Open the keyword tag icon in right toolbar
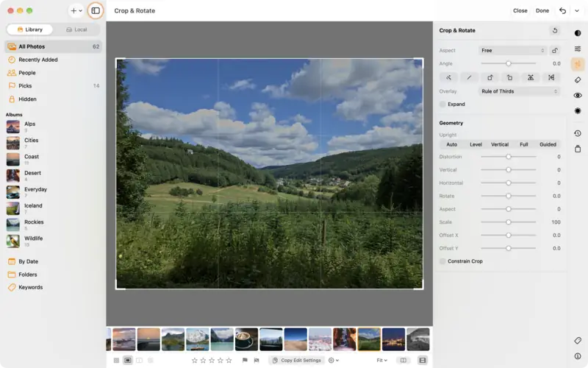The image size is (588, 368). point(578,340)
